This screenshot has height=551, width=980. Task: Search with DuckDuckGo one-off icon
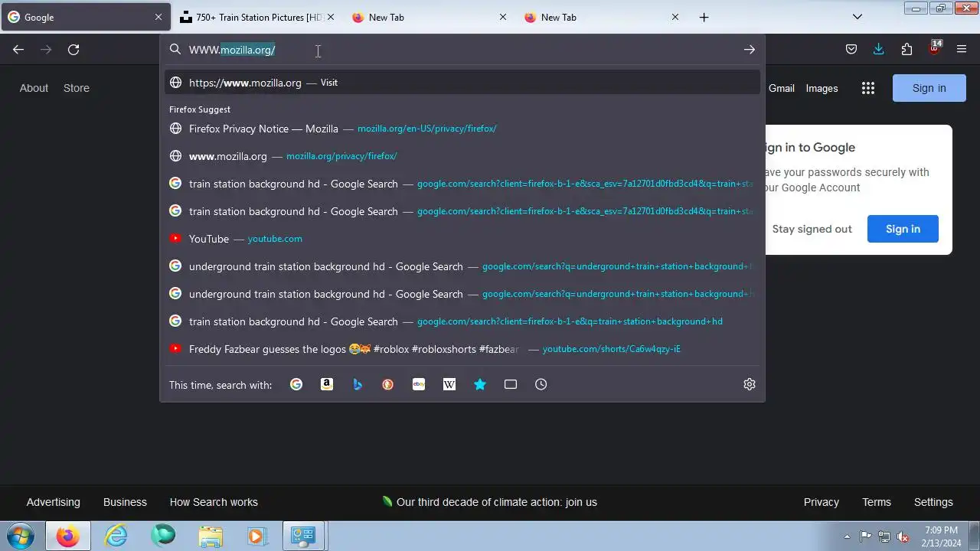coord(388,384)
